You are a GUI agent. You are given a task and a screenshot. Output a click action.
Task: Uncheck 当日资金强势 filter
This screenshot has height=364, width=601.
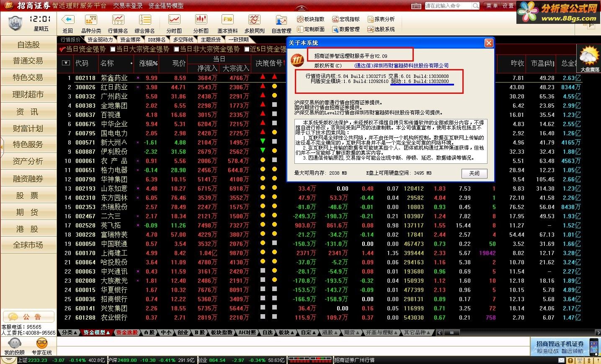pos(63,49)
